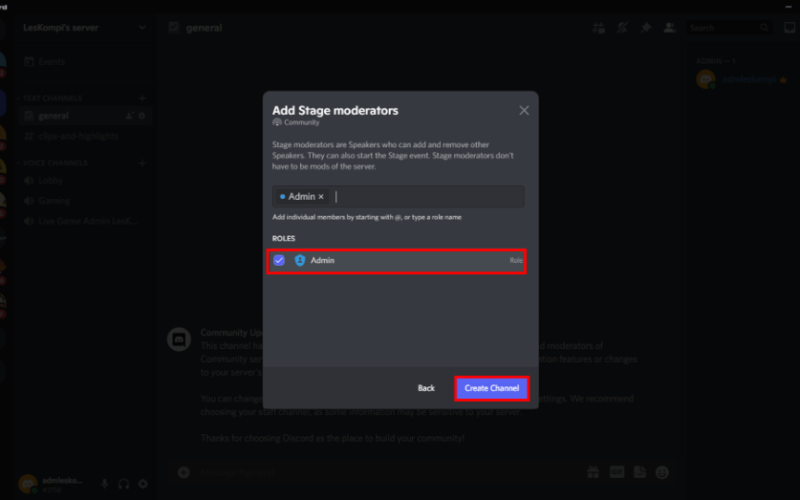Open User Settings gear icon
This screenshot has width=800, height=500.
click(x=143, y=484)
